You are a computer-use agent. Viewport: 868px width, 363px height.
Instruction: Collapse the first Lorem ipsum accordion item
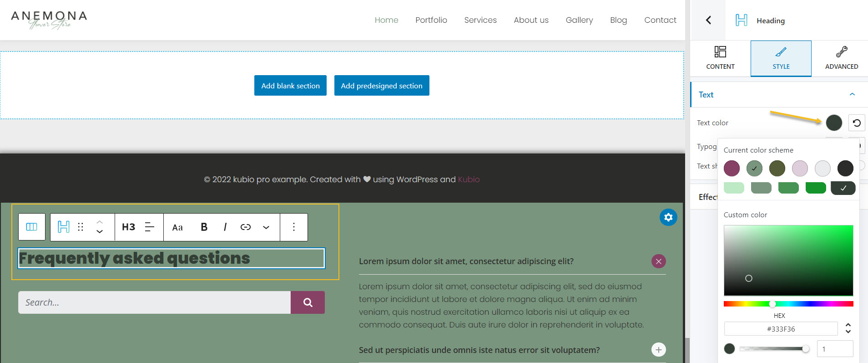pos(658,261)
